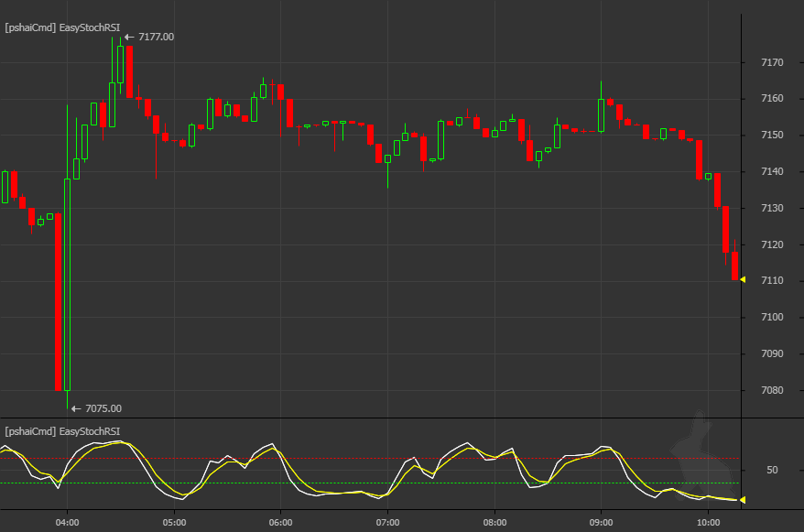Click the 04:00 time axis label
The image size is (804, 532).
click(67, 523)
